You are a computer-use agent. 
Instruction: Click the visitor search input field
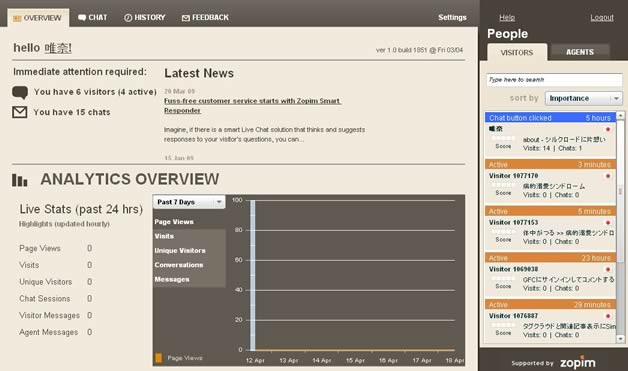pos(554,80)
